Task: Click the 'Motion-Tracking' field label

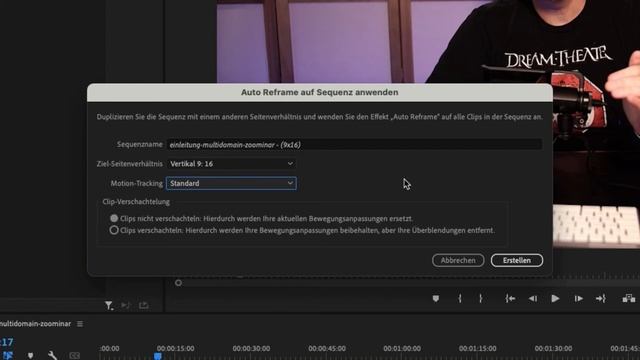Action: [x=136, y=183]
